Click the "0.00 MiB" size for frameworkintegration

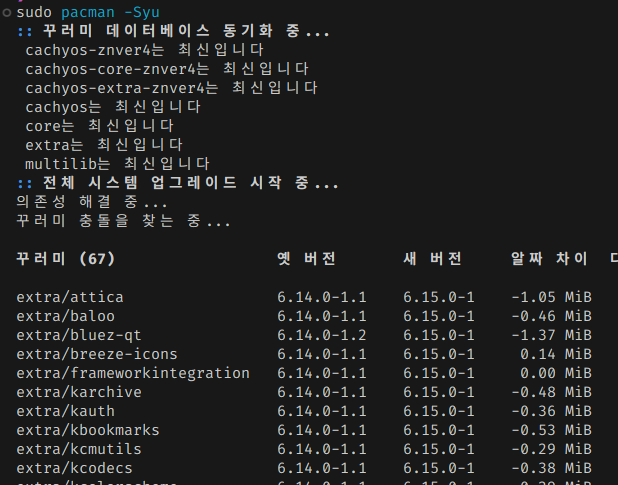tap(556, 373)
